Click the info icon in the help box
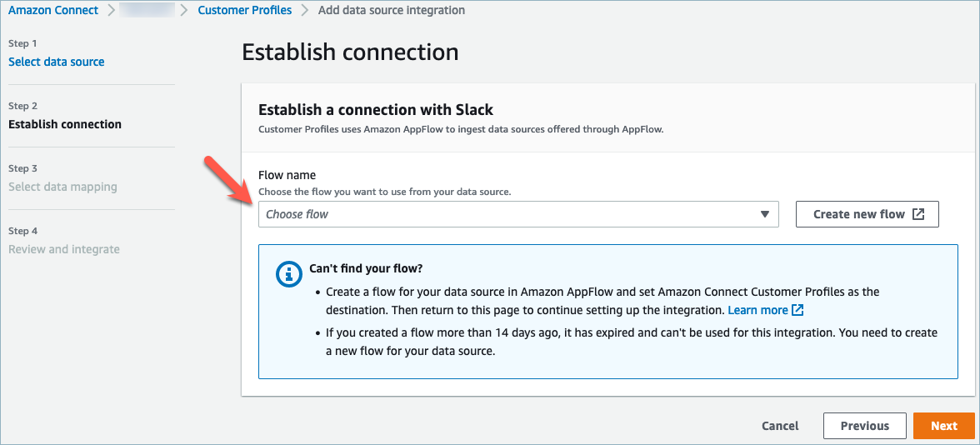This screenshot has width=980, height=445. pos(289,273)
